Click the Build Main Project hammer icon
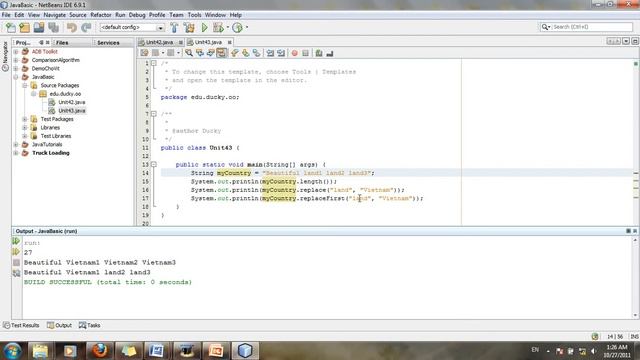Screen dimensions: 640x360 174,27
